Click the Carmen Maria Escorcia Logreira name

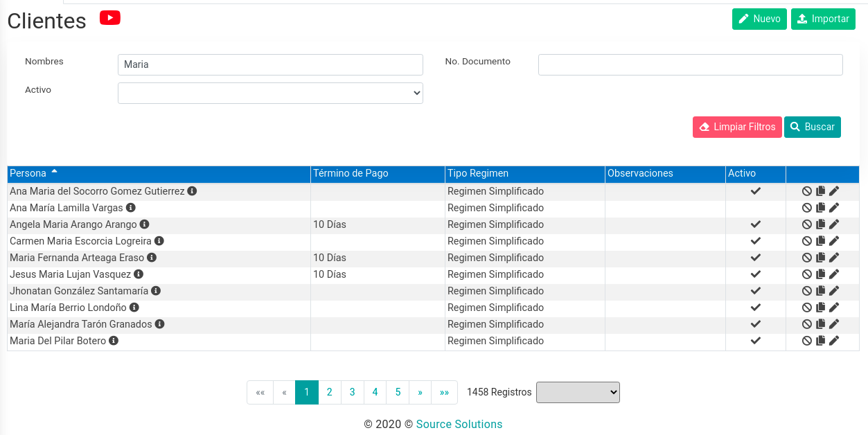(80, 241)
